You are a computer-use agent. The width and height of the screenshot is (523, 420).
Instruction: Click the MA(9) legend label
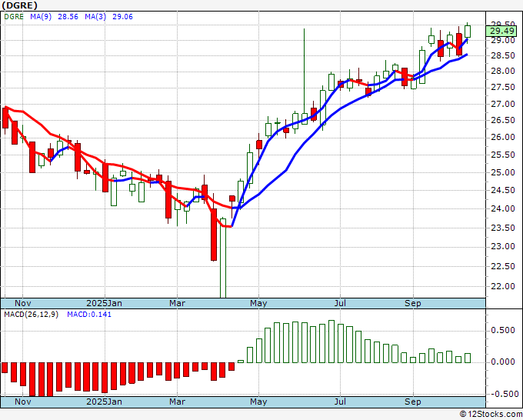tap(41, 17)
